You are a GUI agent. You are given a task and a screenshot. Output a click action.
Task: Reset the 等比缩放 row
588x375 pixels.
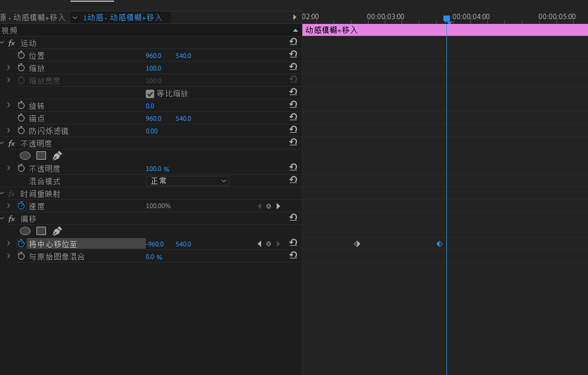(293, 92)
